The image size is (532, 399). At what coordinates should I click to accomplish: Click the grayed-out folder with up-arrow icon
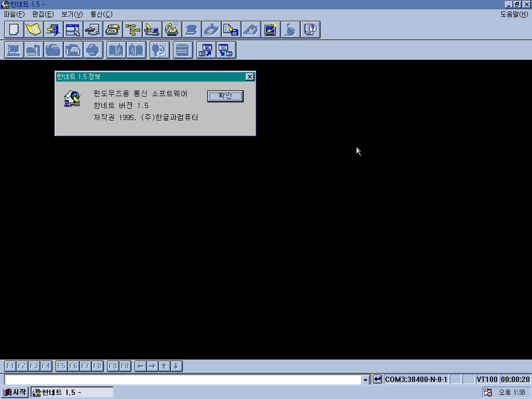[34, 50]
